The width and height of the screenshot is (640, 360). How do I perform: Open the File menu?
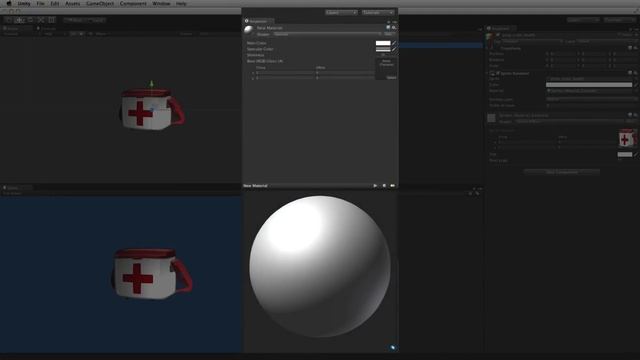tap(40, 3)
